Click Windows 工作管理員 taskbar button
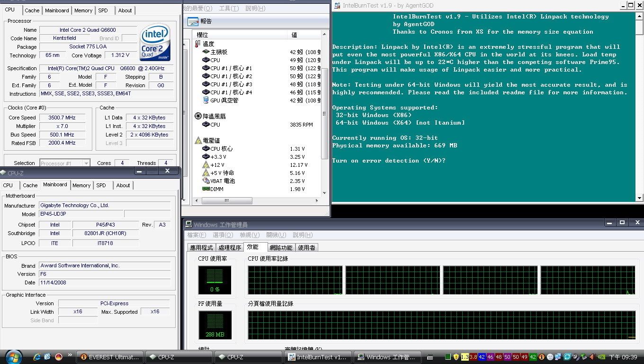 click(387, 357)
